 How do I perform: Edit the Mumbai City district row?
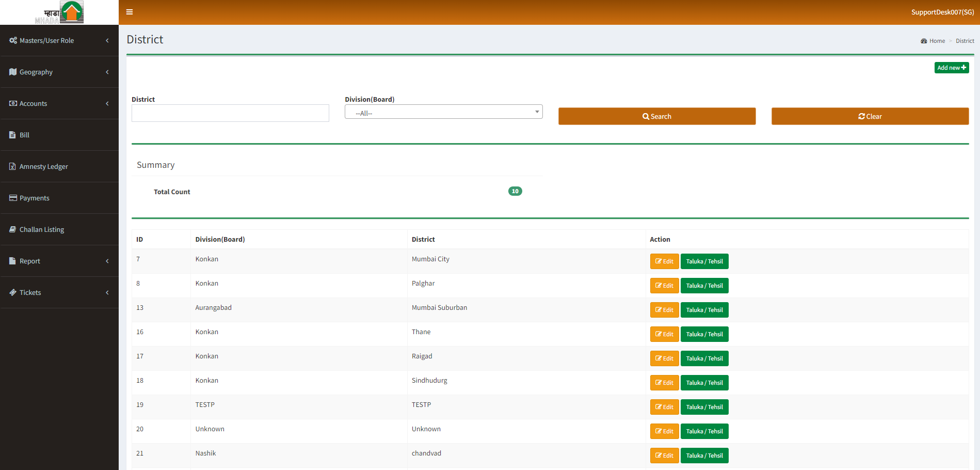(664, 261)
